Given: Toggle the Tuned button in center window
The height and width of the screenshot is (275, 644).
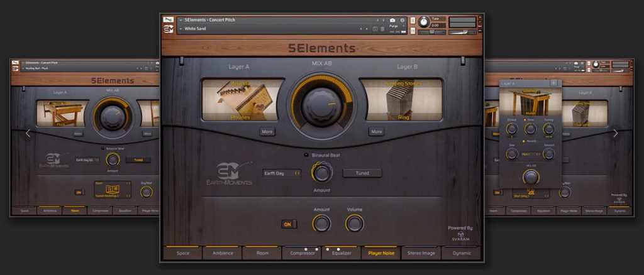Looking at the screenshot, I should (362, 173).
